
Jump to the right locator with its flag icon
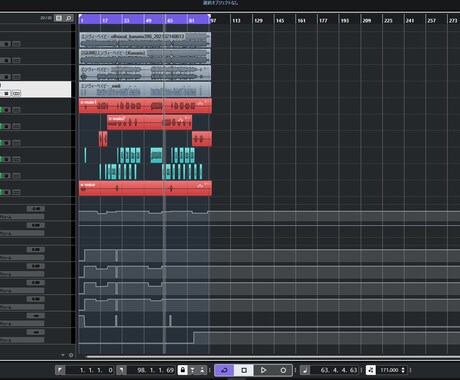tap(121, 370)
